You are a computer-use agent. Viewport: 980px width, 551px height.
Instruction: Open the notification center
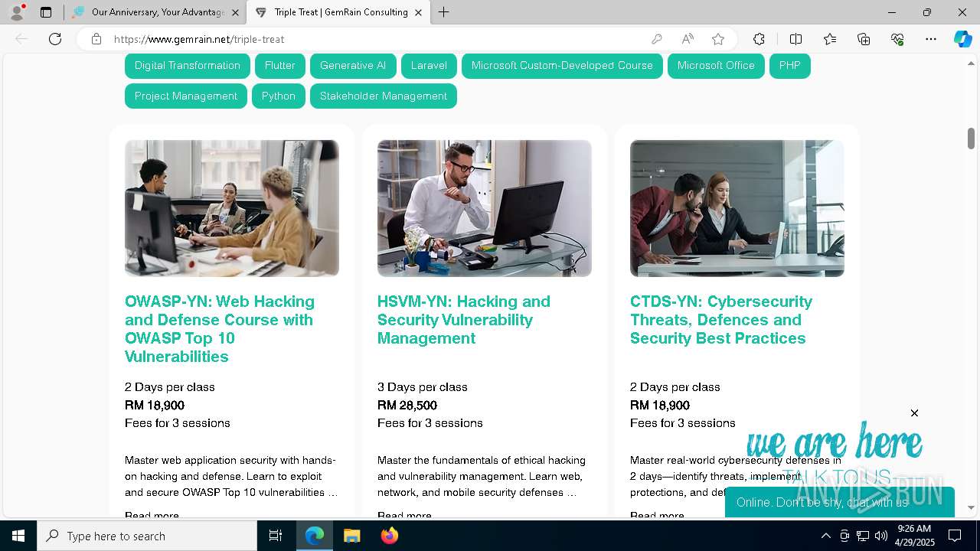tap(955, 536)
